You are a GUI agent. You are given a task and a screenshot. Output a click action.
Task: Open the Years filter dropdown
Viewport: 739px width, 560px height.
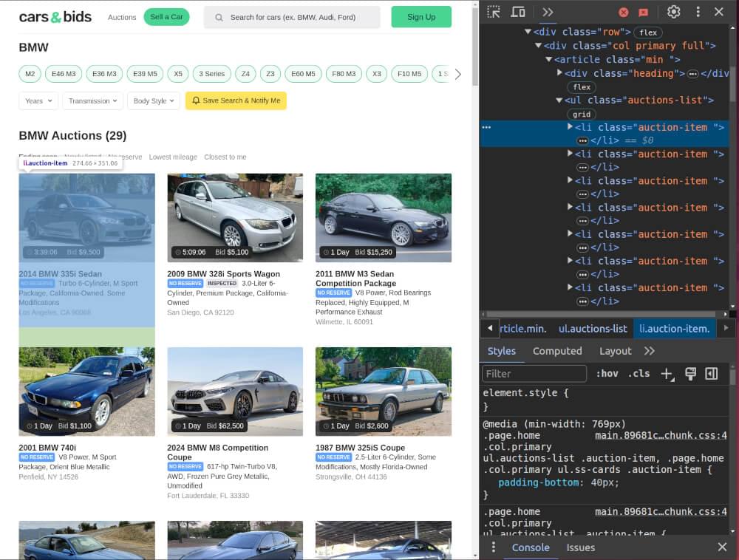(x=38, y=100)
